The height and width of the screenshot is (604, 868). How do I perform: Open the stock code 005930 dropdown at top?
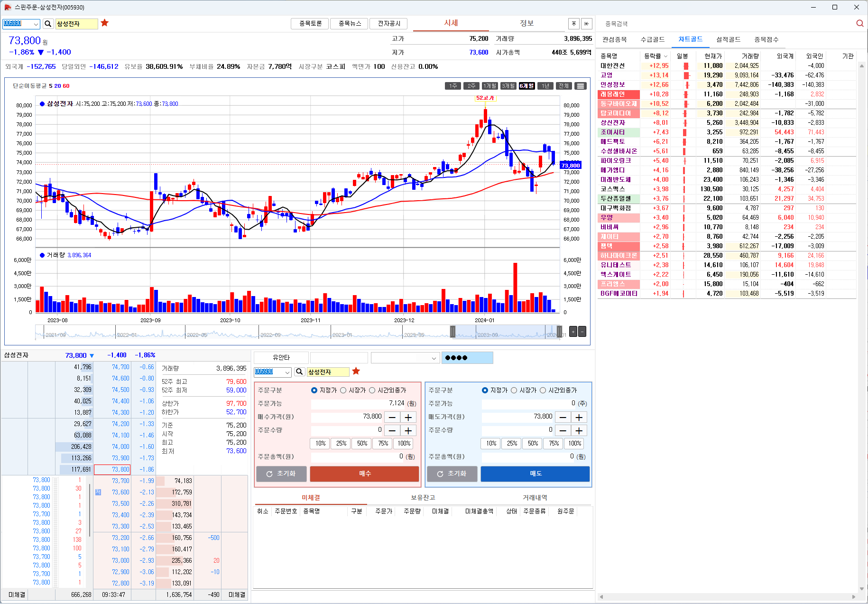click(36, 24)
